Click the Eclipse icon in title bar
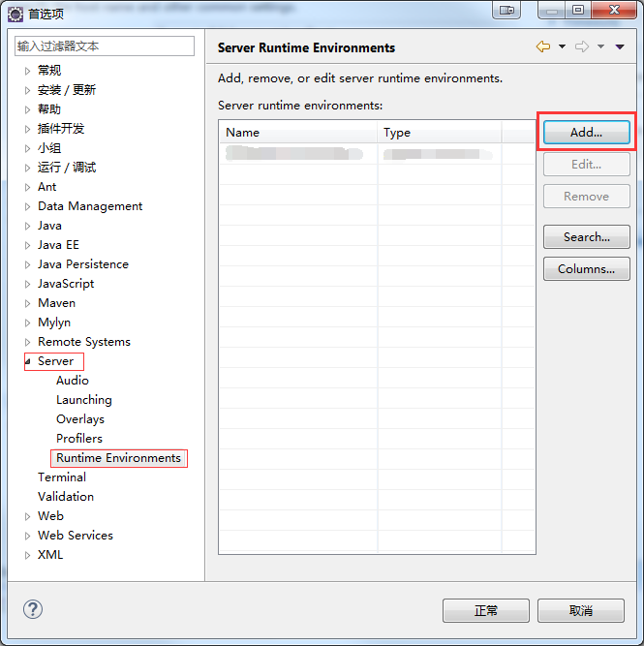Image resolution: width=644 pixels, height=646 pixels. click(15, 13)
